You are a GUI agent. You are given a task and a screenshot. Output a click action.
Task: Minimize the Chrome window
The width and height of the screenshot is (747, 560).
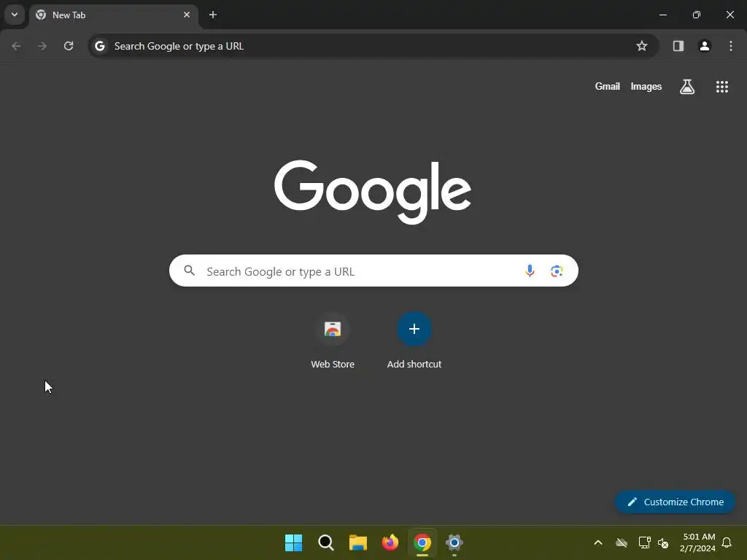click(x=663, y=15)
